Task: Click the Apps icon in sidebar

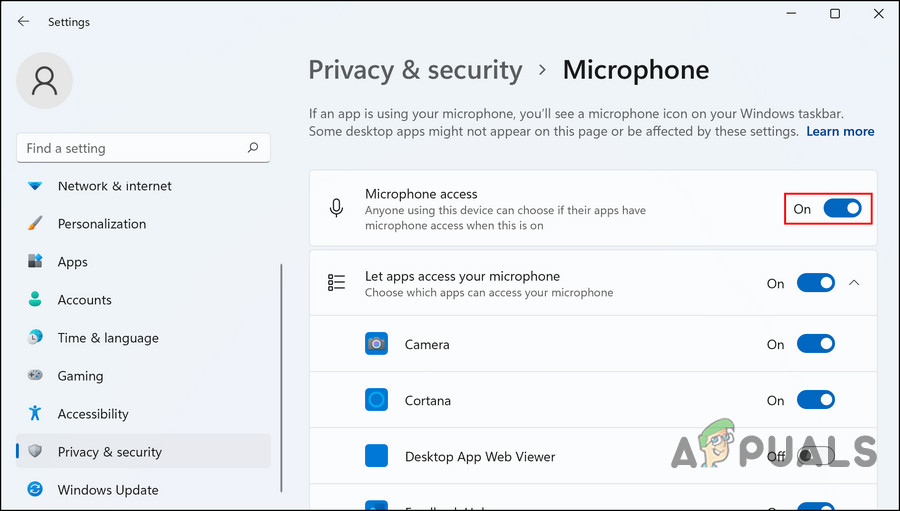Action: (36, 262)
